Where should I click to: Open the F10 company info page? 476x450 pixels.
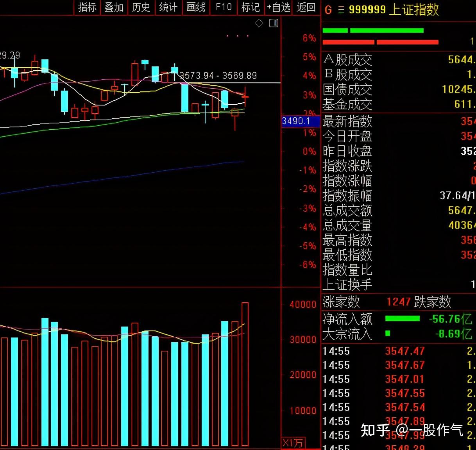(x=224, y=7)
